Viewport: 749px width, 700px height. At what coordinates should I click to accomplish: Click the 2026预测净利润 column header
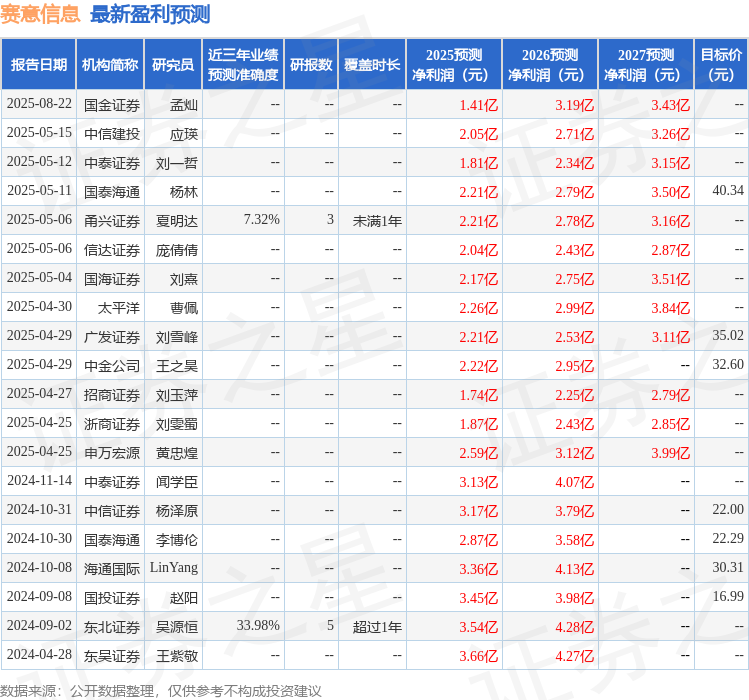tap(550, 65)
